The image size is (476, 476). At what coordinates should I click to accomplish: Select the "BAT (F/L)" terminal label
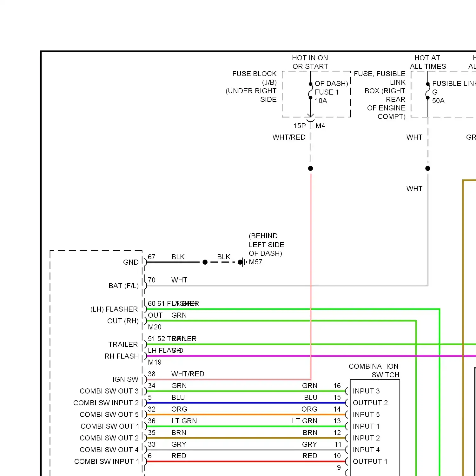(123, 286)
